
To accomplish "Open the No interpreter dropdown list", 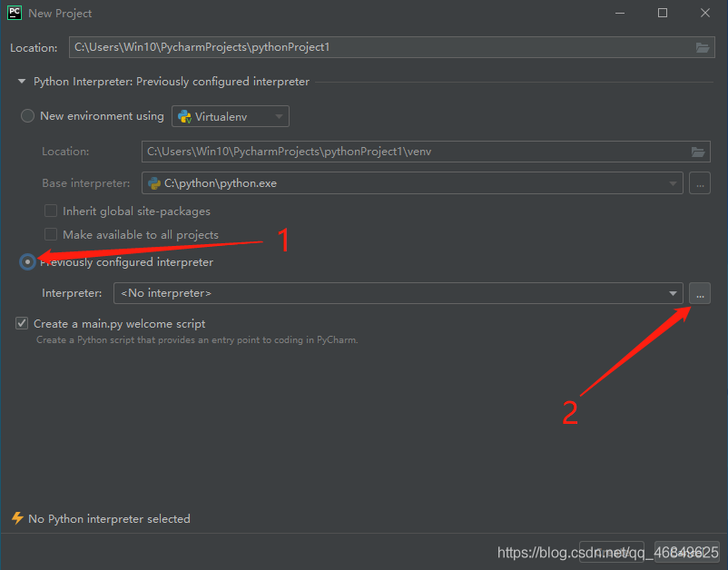I will [x=398, y=293].
